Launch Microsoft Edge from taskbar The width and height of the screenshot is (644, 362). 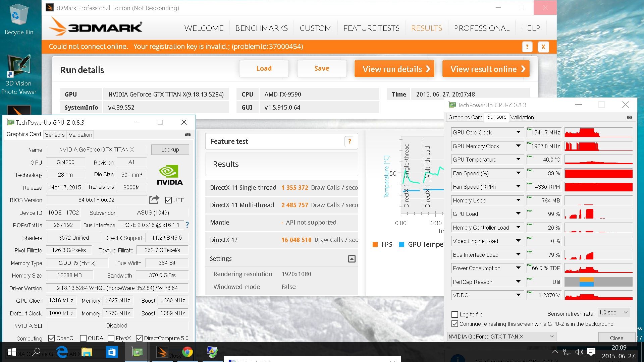click(x=62, y=352)
